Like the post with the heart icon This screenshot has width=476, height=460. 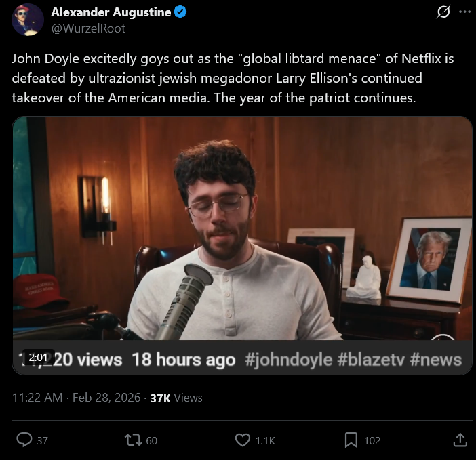point(243,440)
